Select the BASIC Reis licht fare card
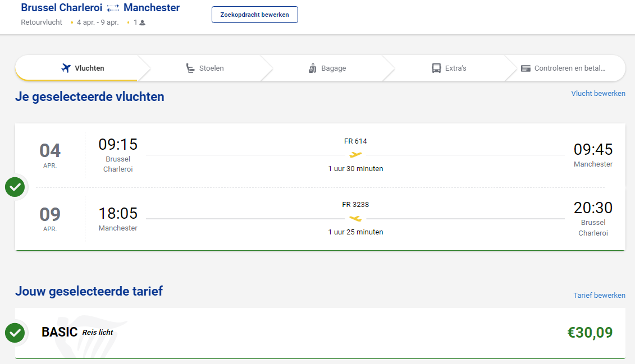 tap(281, 333)
